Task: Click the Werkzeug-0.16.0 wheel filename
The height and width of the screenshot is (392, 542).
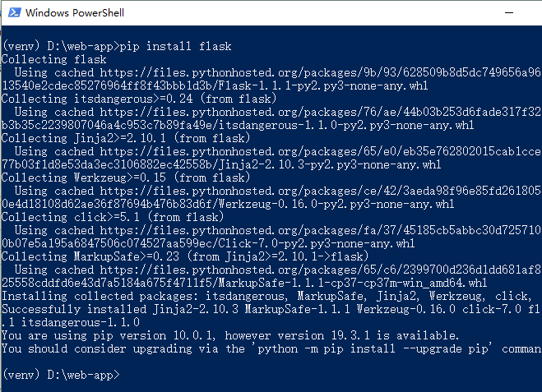Action: point(336,204)
